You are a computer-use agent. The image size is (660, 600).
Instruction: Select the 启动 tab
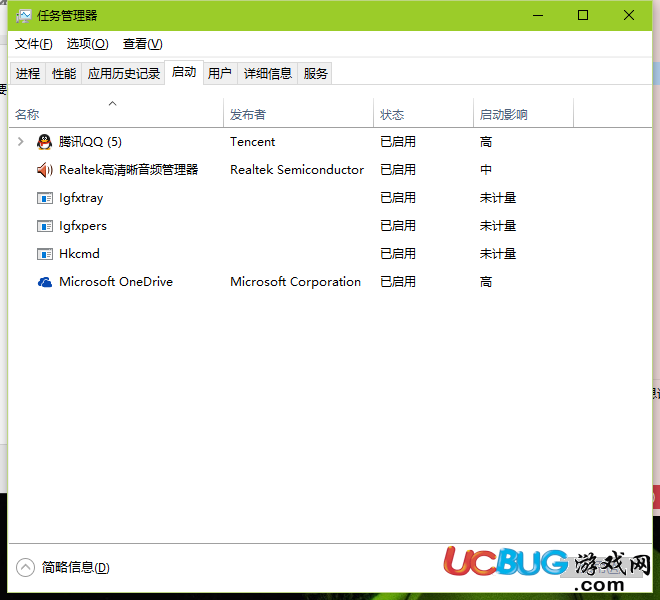184,72
